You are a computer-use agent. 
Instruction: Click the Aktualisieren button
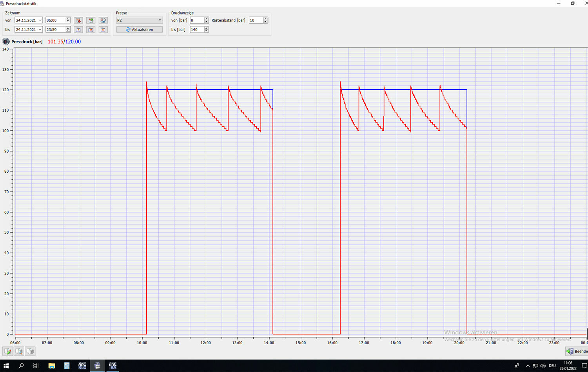[x=139, y=29]
